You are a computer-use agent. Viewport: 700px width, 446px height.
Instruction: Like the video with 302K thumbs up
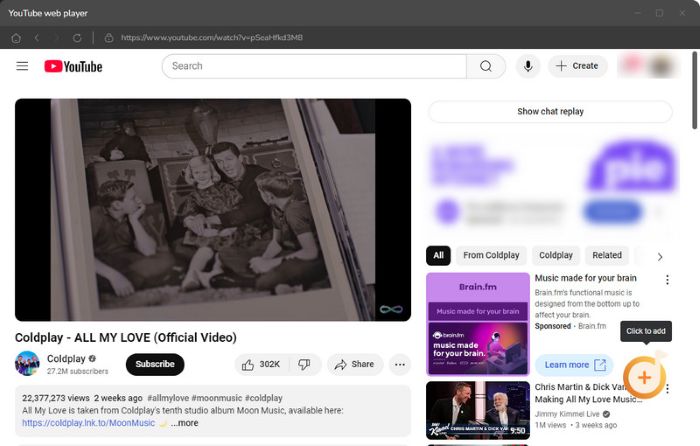pos(262,364)
